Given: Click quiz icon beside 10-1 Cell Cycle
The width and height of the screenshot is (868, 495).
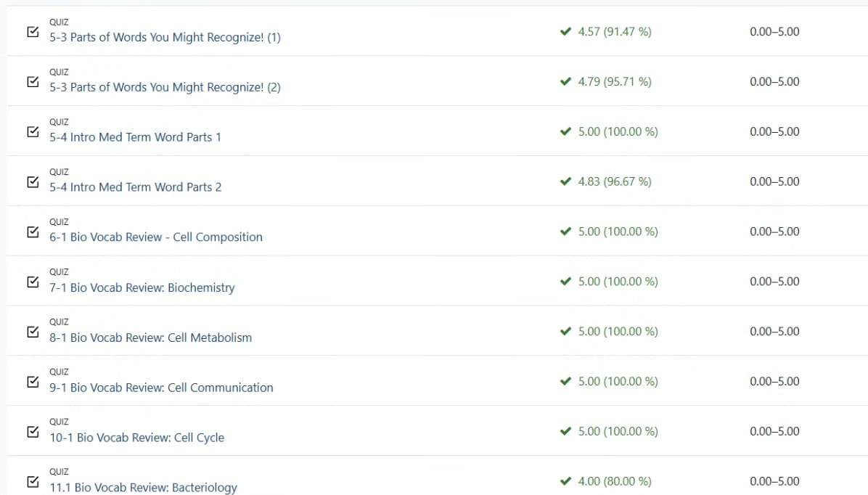Looking at the screenshot, I should [33, 432].
